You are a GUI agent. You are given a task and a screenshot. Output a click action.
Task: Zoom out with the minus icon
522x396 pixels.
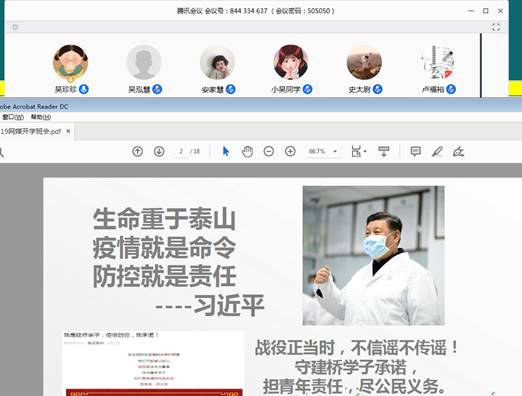click(269, 152)
